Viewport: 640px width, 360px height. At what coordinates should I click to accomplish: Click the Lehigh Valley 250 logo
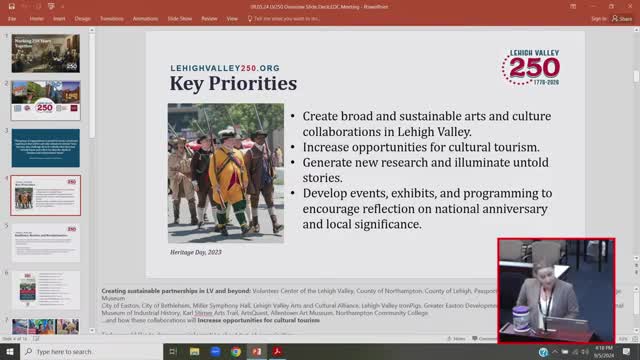click(x=531, y=67)
